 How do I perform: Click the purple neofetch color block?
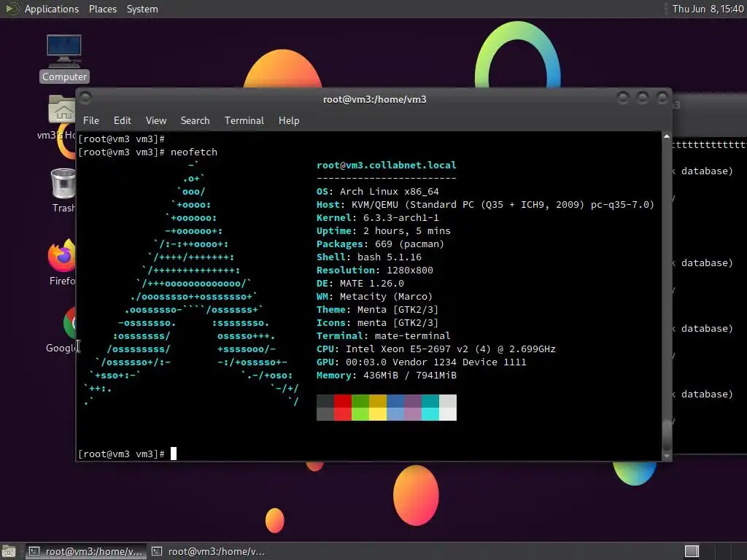(x=413, y=401)
